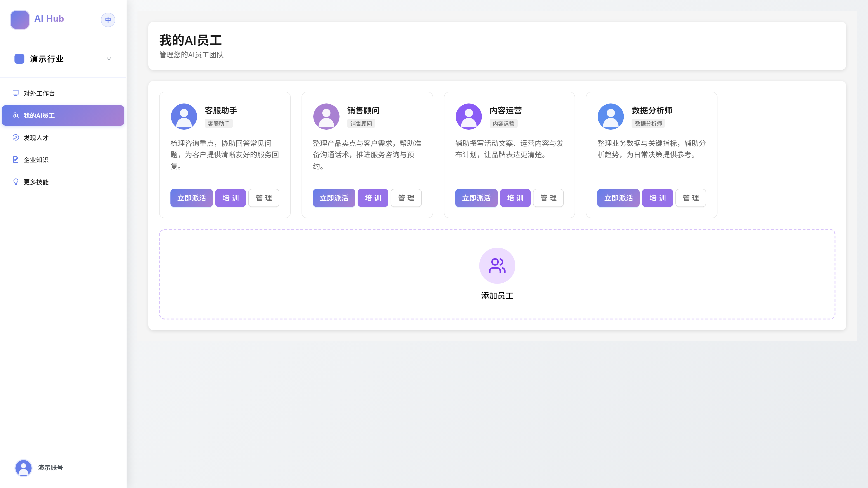Click the 内容运营 avatar icon
The height and width of the screenshot is (488, 868).
(468, 117)
